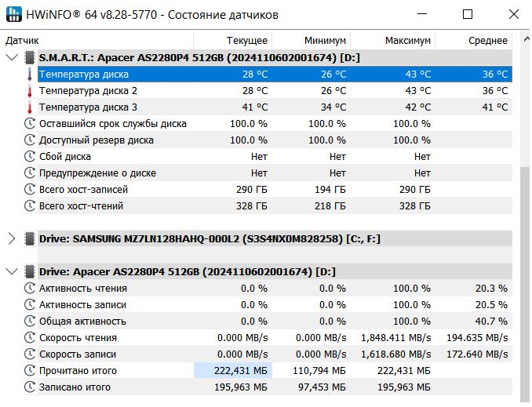Select the highlighted Температура диска row
The image size is (532, 407).
coord(275,74)
